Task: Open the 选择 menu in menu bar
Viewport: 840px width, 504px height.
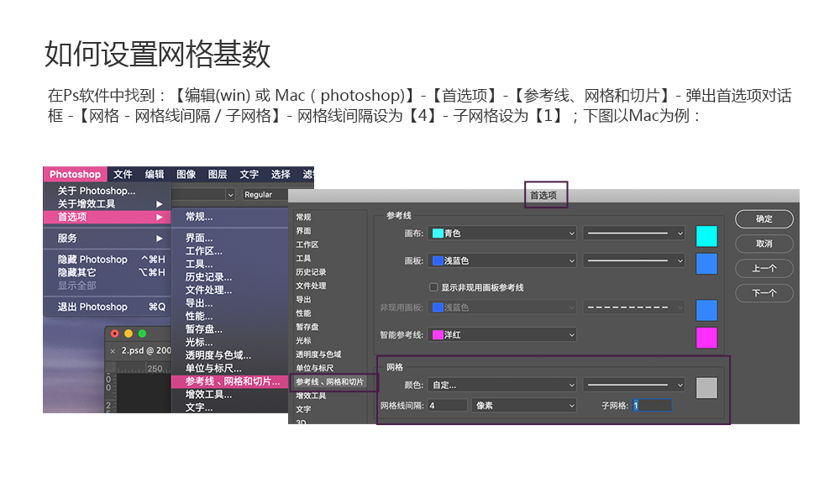Action: 281,174
